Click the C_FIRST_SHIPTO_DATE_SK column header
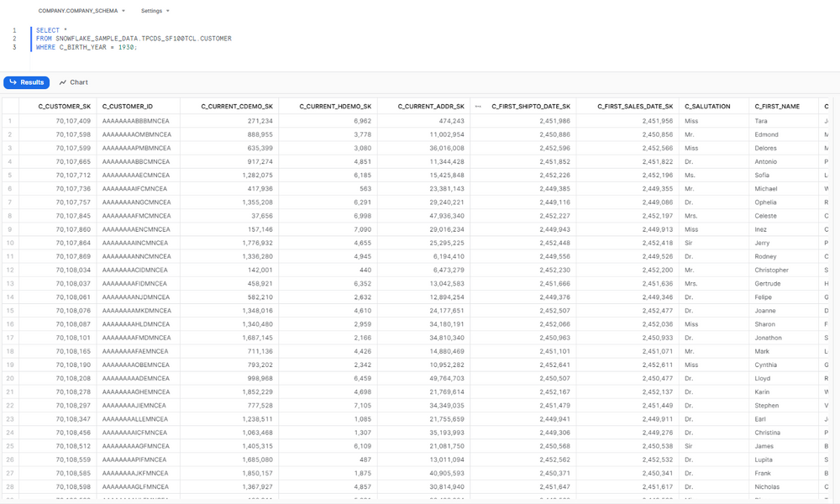This screenshot has height=504, width=840. click(531, 107)
